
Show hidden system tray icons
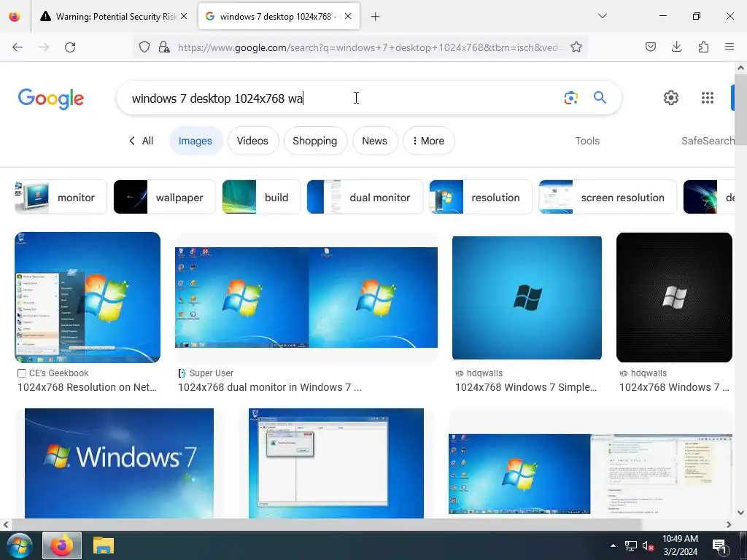pyautogui.click(x=613, y=545)
